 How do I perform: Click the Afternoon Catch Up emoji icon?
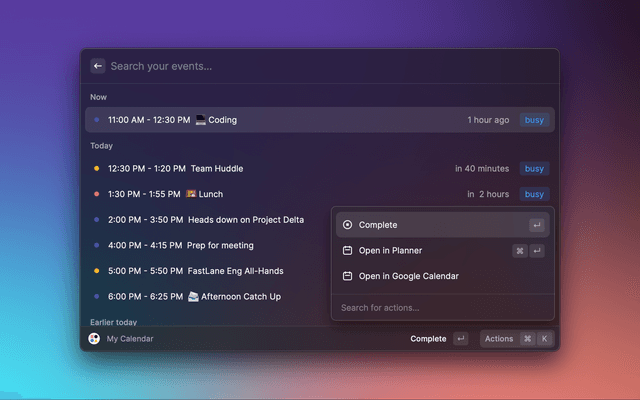[x=194, y=296]
